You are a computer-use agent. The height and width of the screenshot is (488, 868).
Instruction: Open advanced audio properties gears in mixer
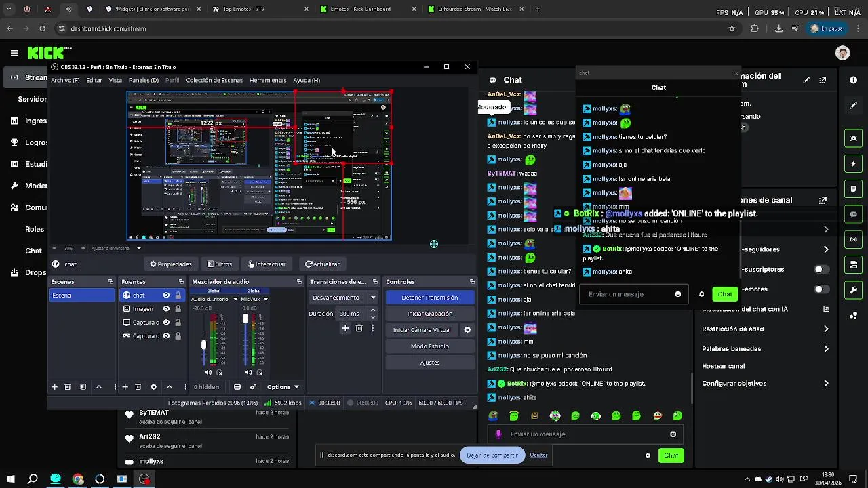point(253,387)
